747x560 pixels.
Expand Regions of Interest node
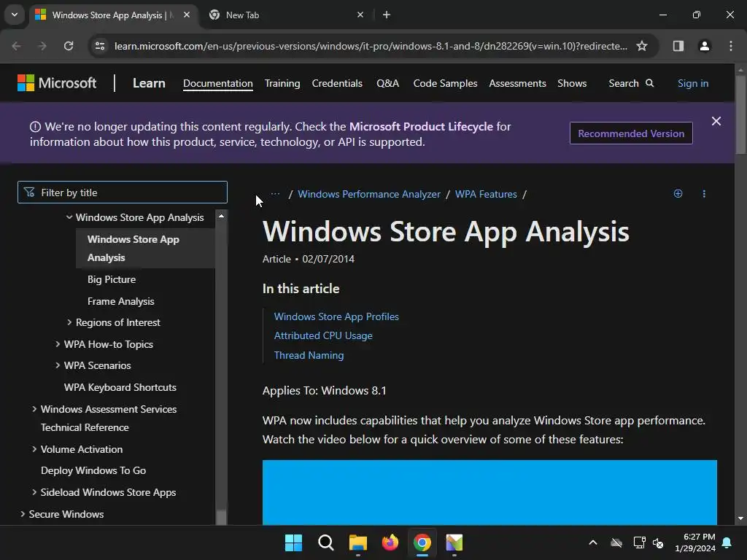click(x=69, y=322)
